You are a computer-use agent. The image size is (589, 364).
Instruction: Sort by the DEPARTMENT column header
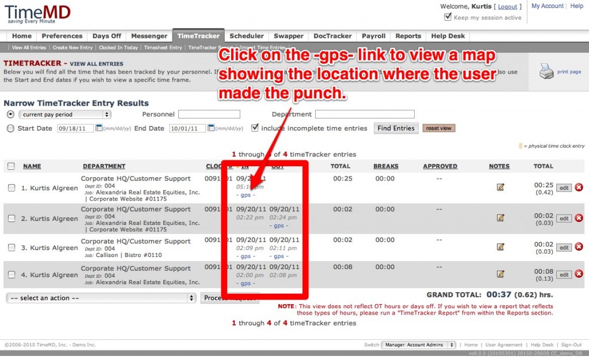(x=104, y=166)
